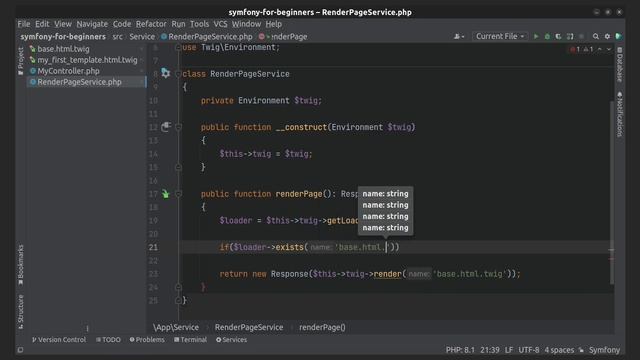Open the user account icon dropdown
This screenshot has width=640, height=360.
coord(459,37)
